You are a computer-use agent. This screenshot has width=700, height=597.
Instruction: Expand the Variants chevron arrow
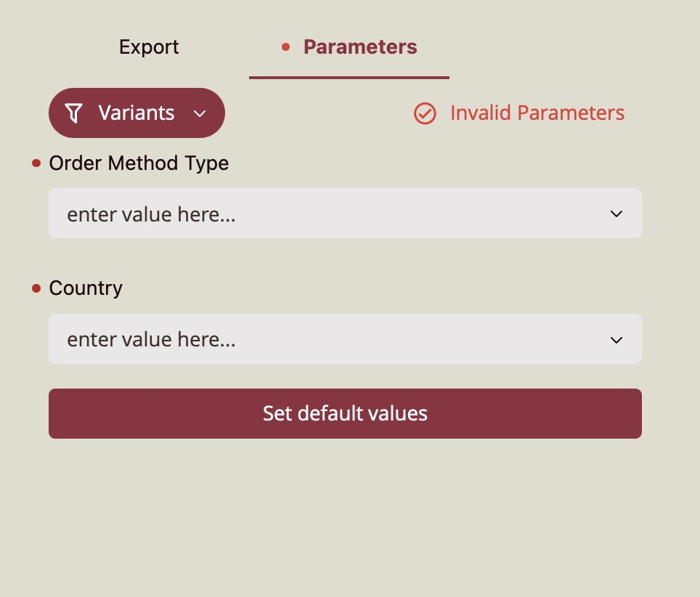(x=200, y=113)
